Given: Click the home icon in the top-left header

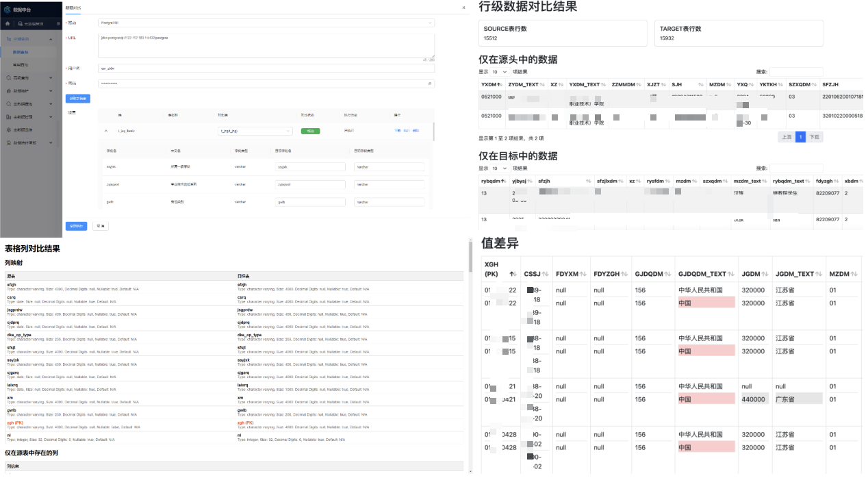Looking at the screenshot, I should 7,24.
